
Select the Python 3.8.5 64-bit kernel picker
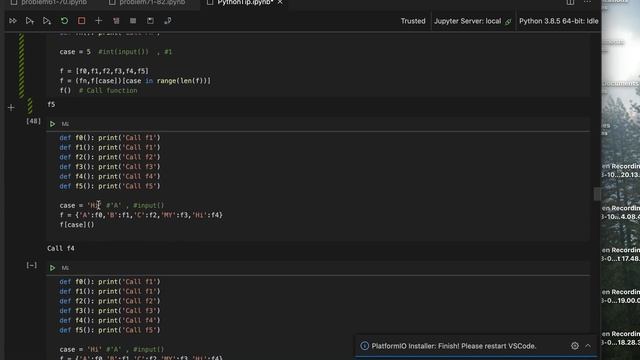pyautogui.click(x=558, y=21)
